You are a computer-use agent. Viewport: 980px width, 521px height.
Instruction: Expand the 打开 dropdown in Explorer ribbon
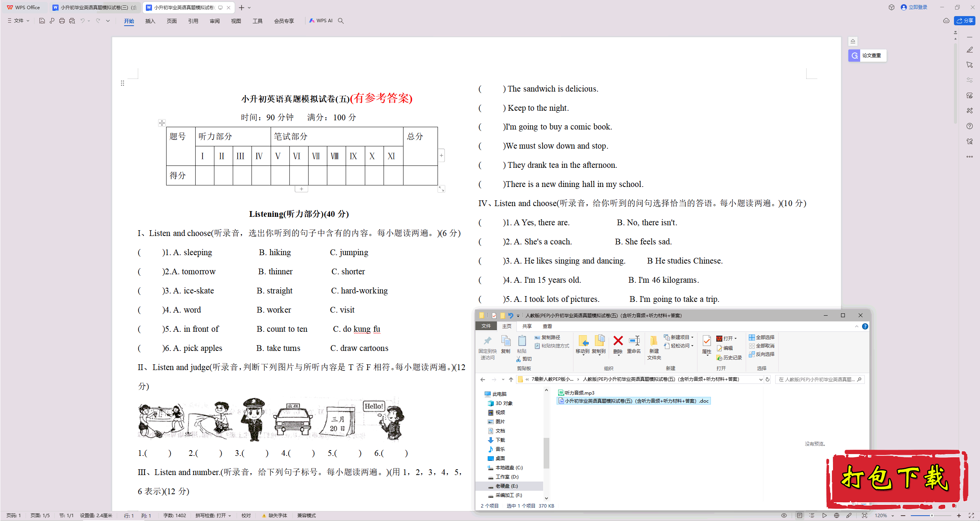[735, 339]
